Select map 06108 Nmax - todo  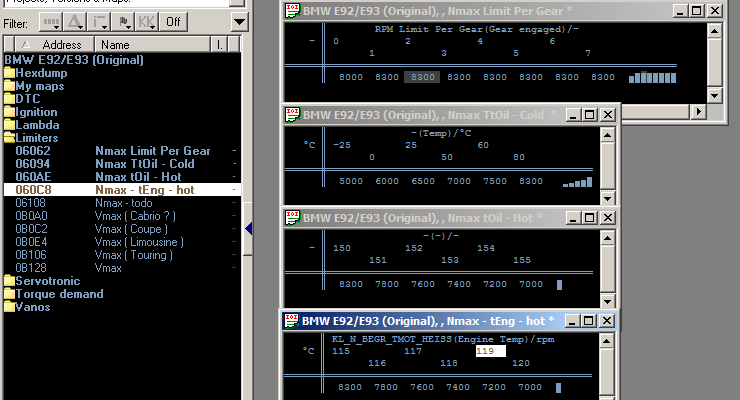point(122,203)
